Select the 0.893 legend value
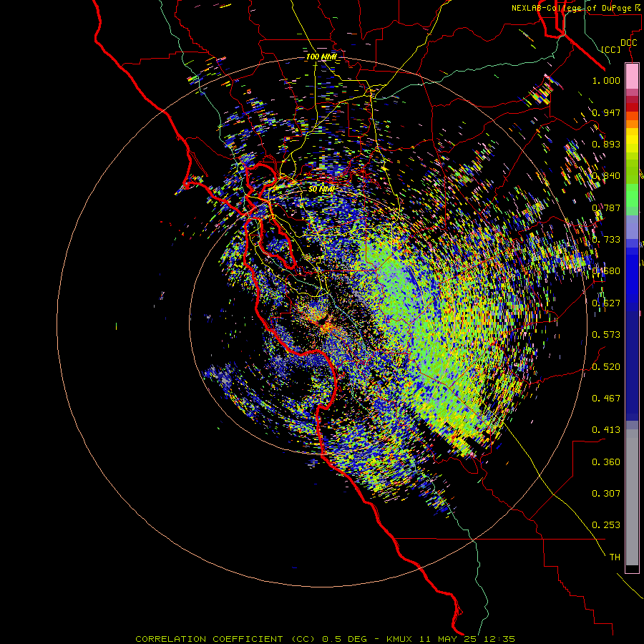The image size is (644, 644). [x=606, y=144]
